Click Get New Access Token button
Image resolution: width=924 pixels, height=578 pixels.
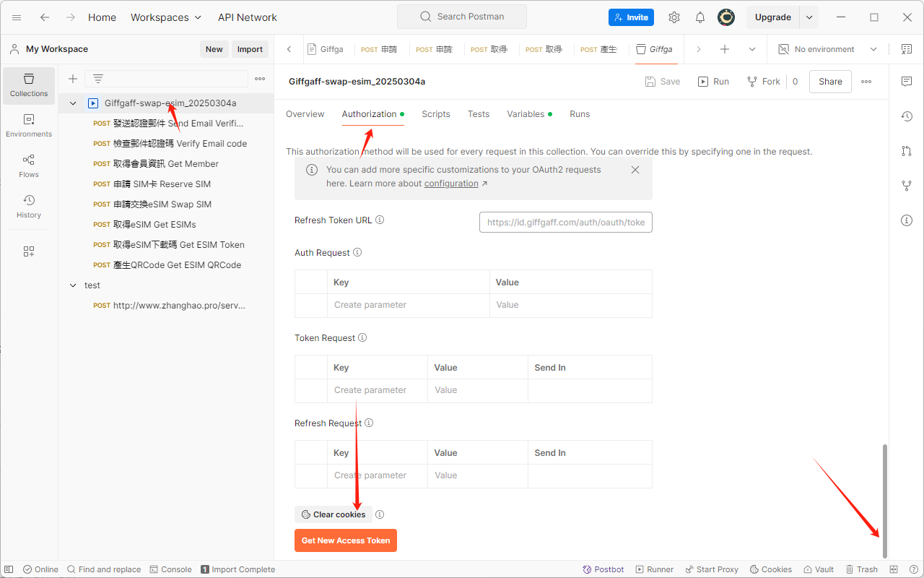pos(346,540)
